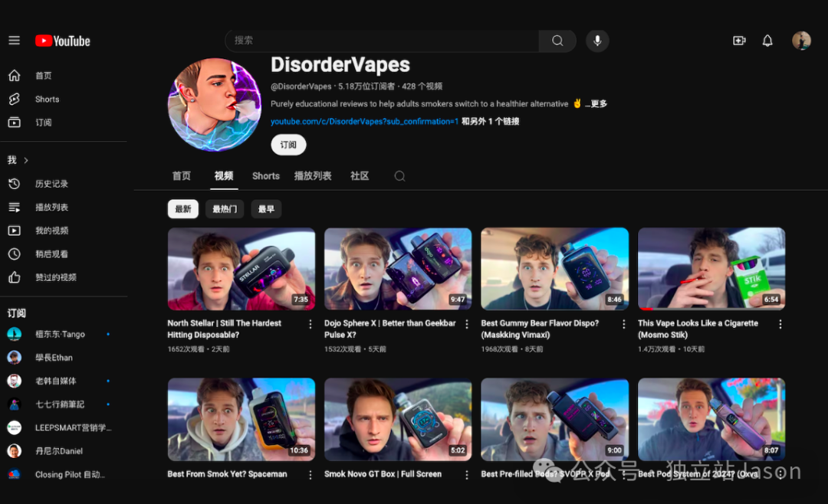Subscribe with the 订阅 button
Viewport: 828px width, 504px height.
288,145
